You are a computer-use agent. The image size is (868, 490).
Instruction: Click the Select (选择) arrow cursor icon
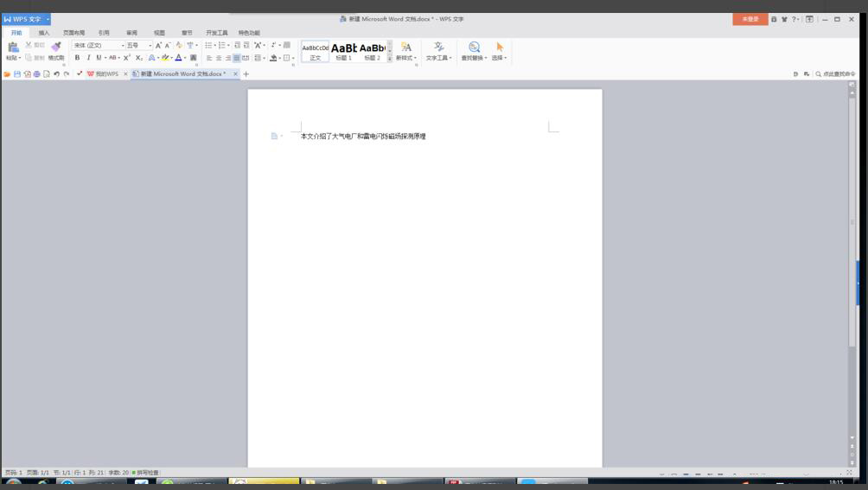pyautogui.click(x=499, y=48)
